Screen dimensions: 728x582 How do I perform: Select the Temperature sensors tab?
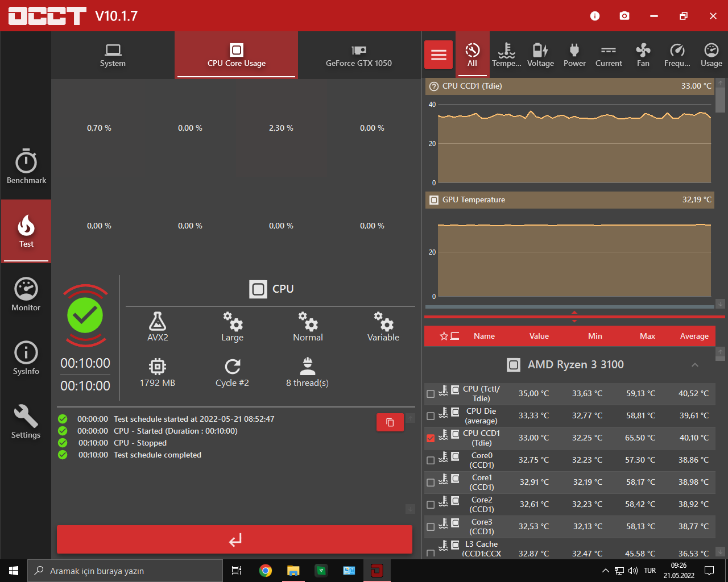click(x=507, y=55)
